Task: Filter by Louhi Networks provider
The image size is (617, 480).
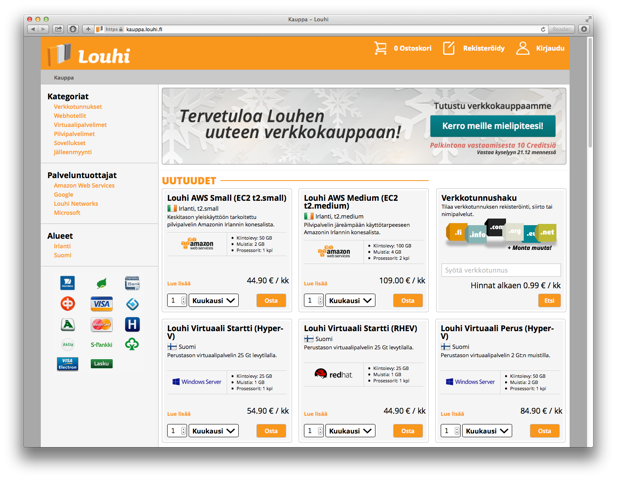Action: point(76,203)
